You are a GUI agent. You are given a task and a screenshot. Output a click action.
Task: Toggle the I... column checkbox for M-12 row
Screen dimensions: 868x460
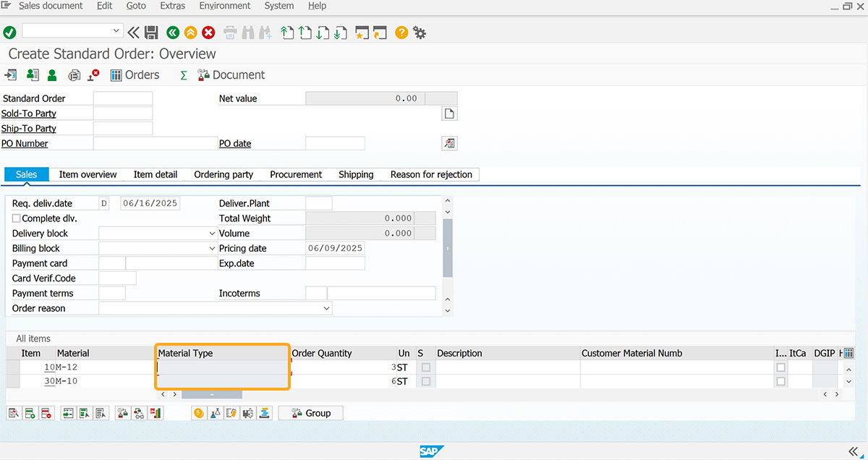click(780, 367)
